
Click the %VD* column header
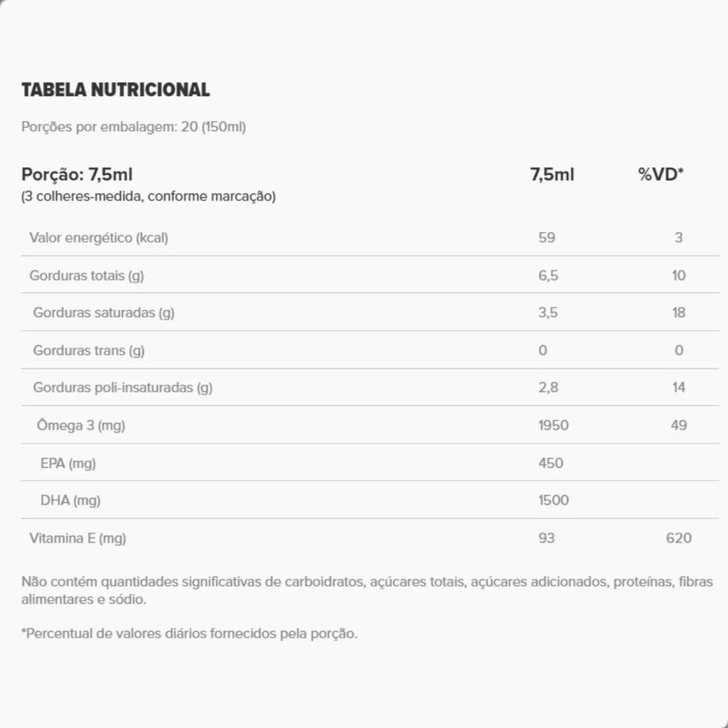[660, 174]
